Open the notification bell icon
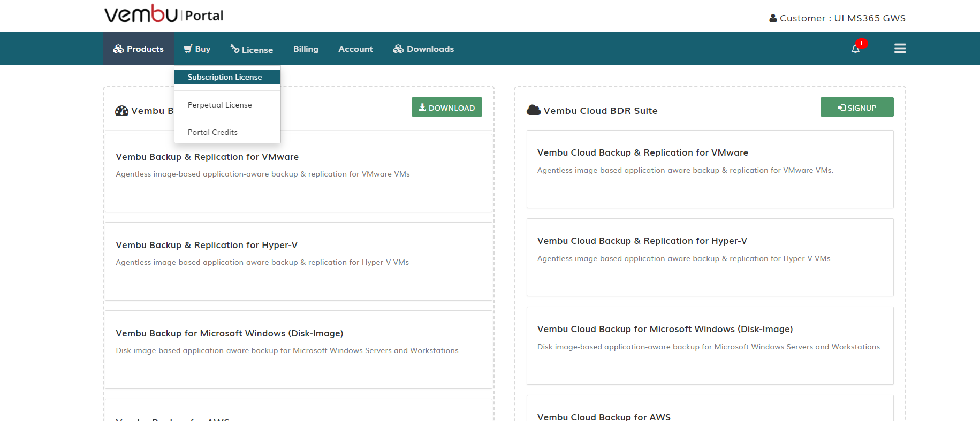 pyautogui.click(x=855, y=49)
